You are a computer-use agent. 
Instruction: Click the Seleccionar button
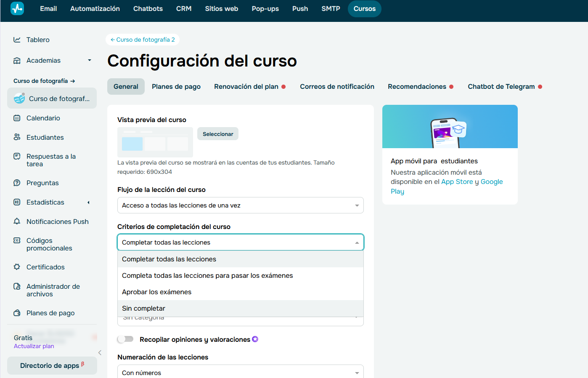[218, 134]
